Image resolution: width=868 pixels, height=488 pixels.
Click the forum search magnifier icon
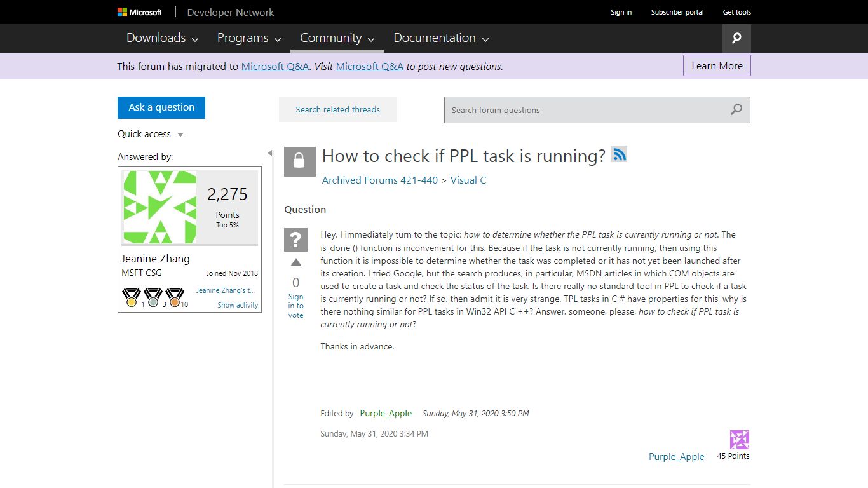click(x=736, y=109)
